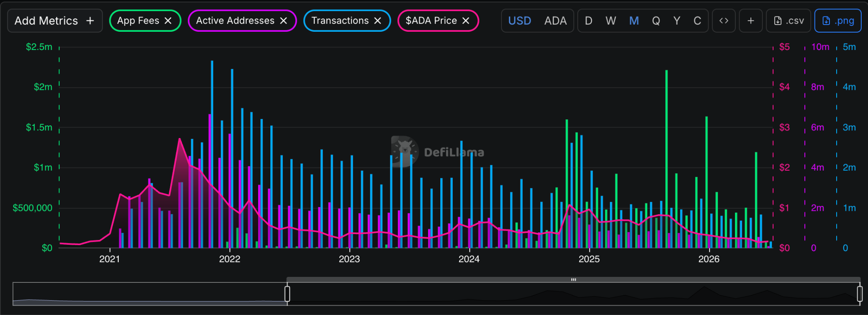This screenshot has height=315, width=868.
Task: Remove the Active Addresses metric
Action: (x=284, y=21)
